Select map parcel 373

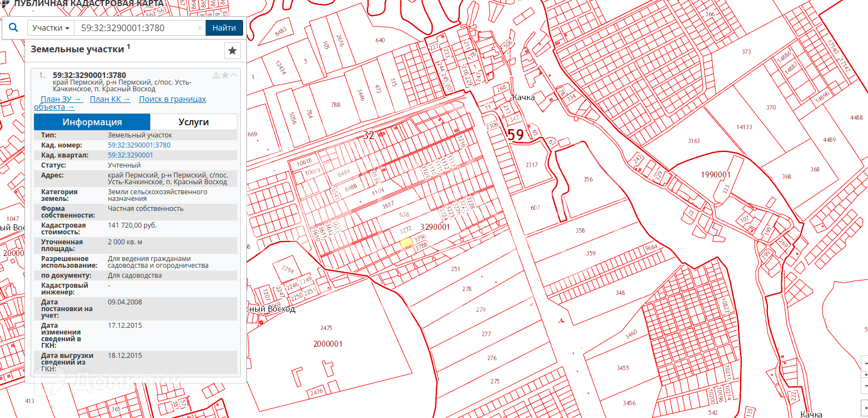(746, 52)
